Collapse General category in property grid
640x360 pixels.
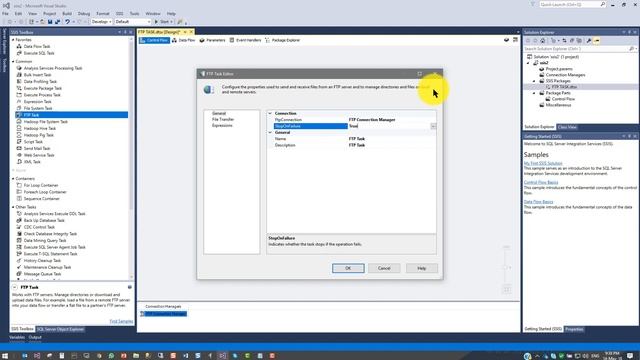click(x=270, y=133)
